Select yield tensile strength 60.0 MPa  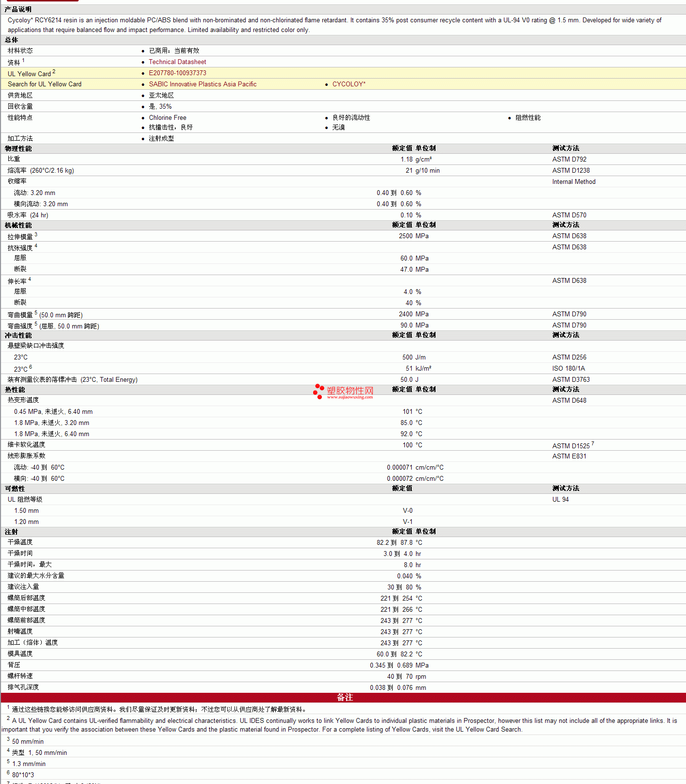tap(415, 259)
